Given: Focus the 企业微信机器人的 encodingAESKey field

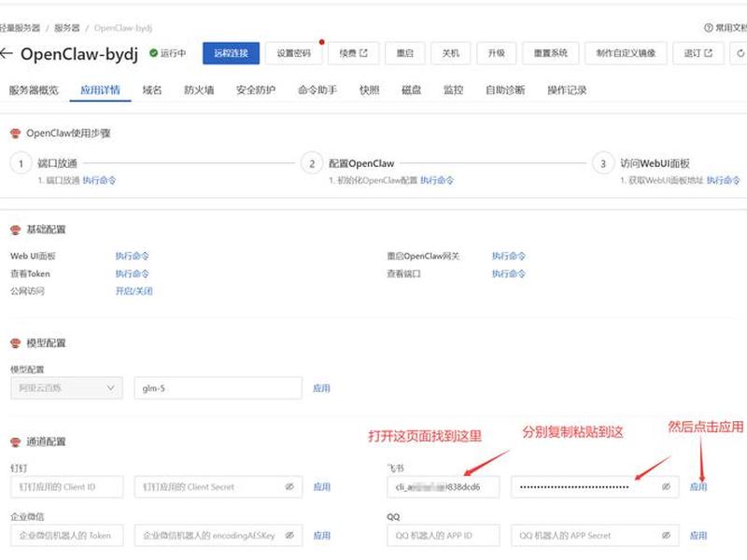Looking at the screenshot, I should pyautogui.click(x=218, y=535).
